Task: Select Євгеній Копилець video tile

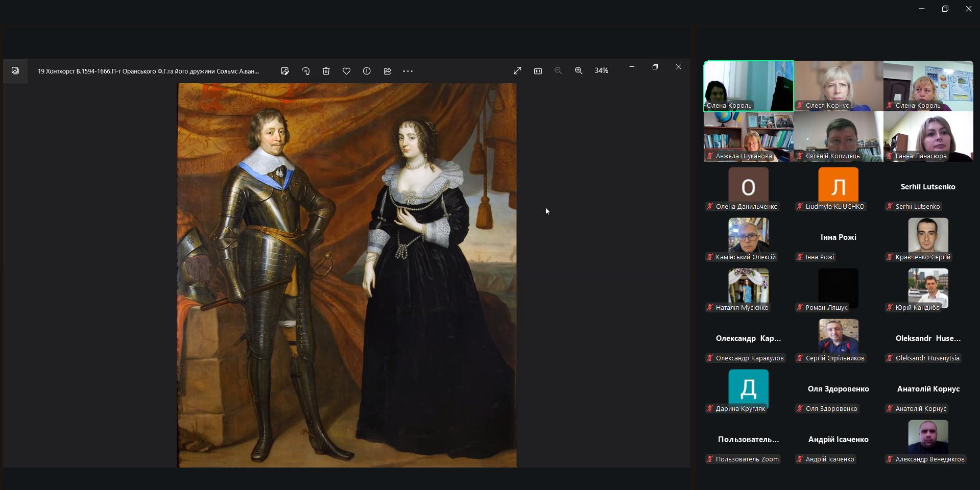Action: [838, 136]
